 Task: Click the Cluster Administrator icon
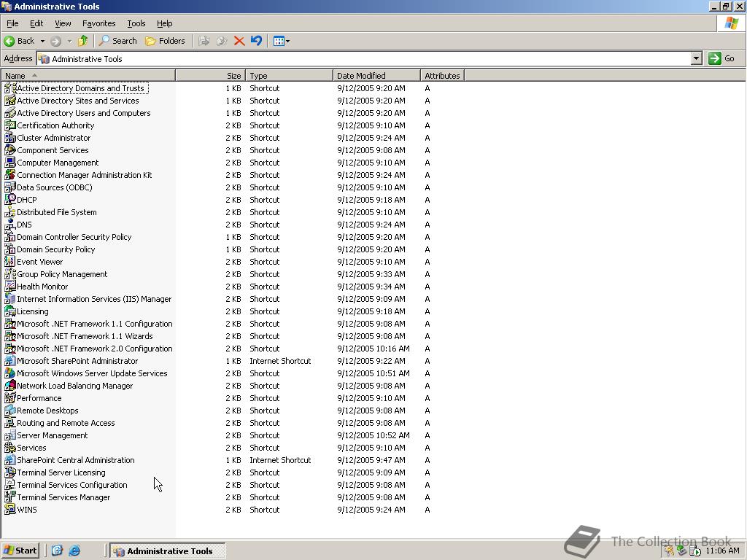click(x=9, y=138)
